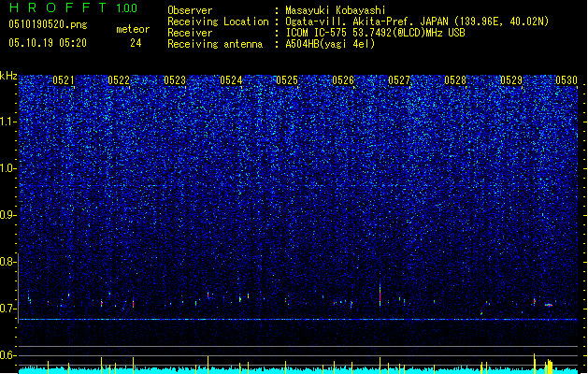Click the 0530 time marker

[x=566, y=80]
